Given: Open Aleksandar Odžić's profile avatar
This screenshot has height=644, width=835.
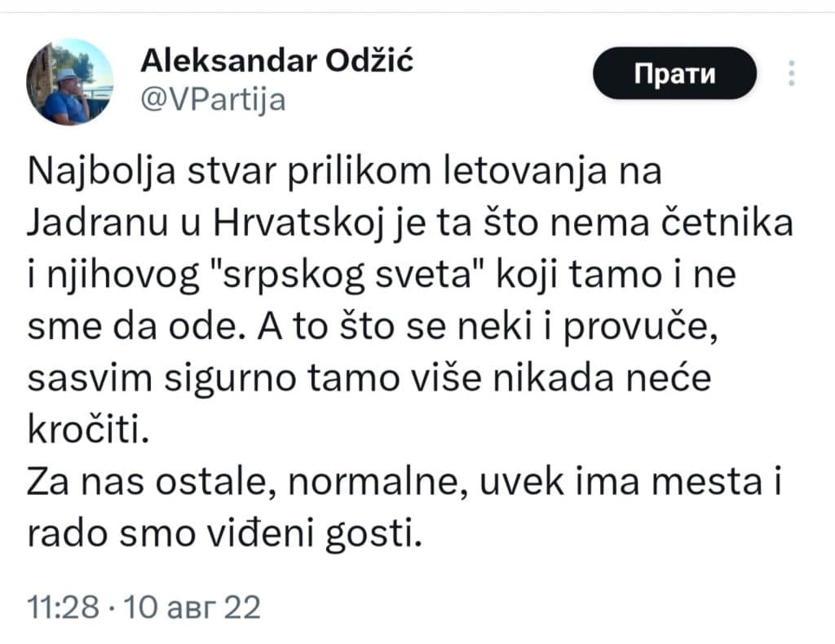Looking at the screenshot, I should pyautogui.click(x=70, y=82).
